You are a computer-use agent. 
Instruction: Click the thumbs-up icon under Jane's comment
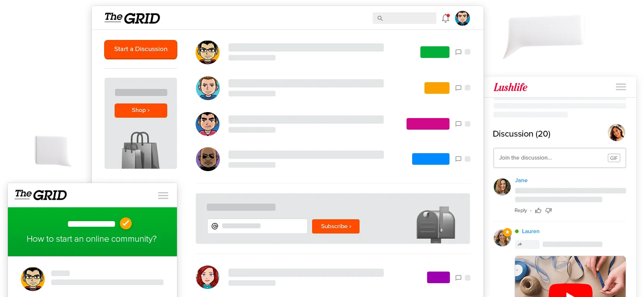(538, 211)
